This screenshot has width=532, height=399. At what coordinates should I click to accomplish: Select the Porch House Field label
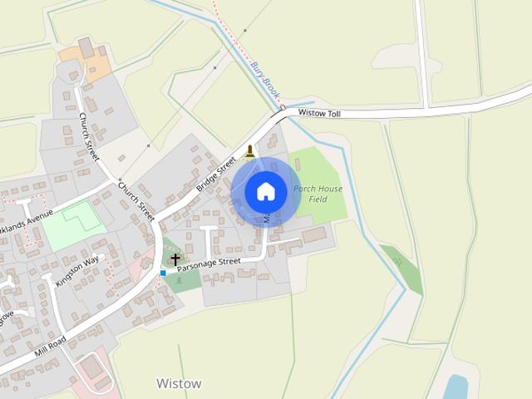[318, 194]
